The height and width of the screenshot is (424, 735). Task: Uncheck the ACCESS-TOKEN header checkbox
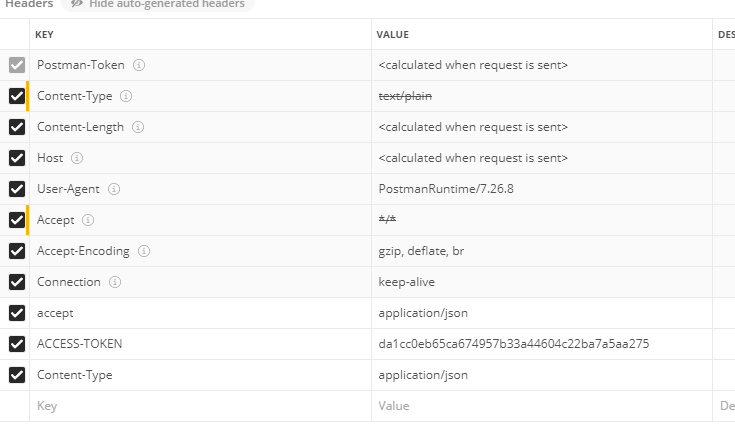point(16,344)
